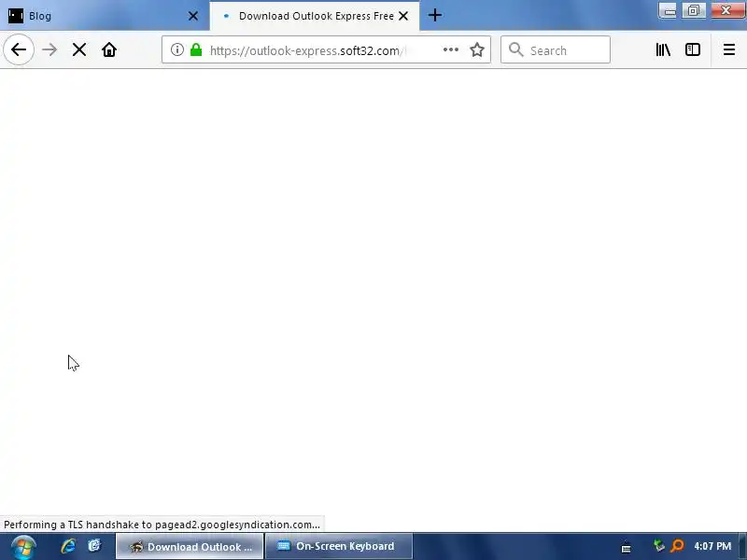Toggle the sidebar view

pos(692,49)
